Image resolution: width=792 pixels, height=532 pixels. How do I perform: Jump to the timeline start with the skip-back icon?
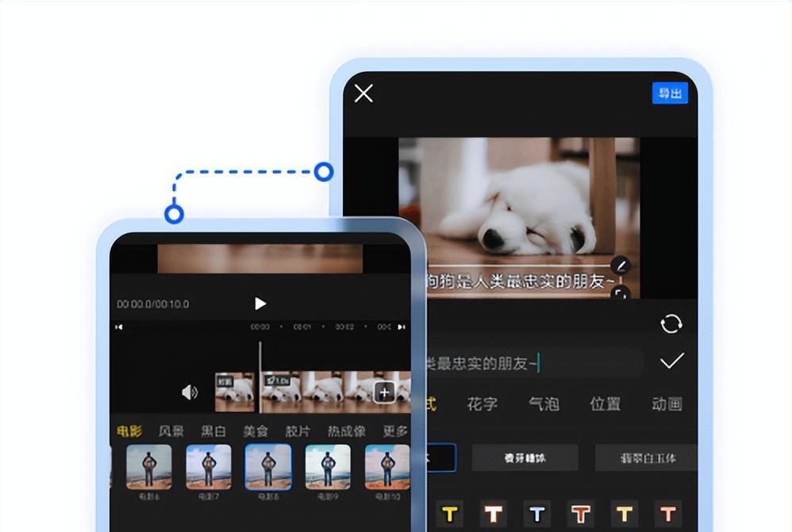pyautogui.click(x=119, y=327)
